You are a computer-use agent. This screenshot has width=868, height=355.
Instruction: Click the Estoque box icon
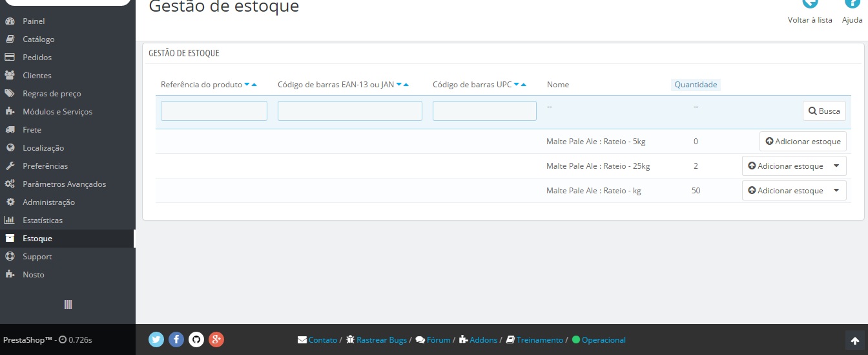point(10,239)
